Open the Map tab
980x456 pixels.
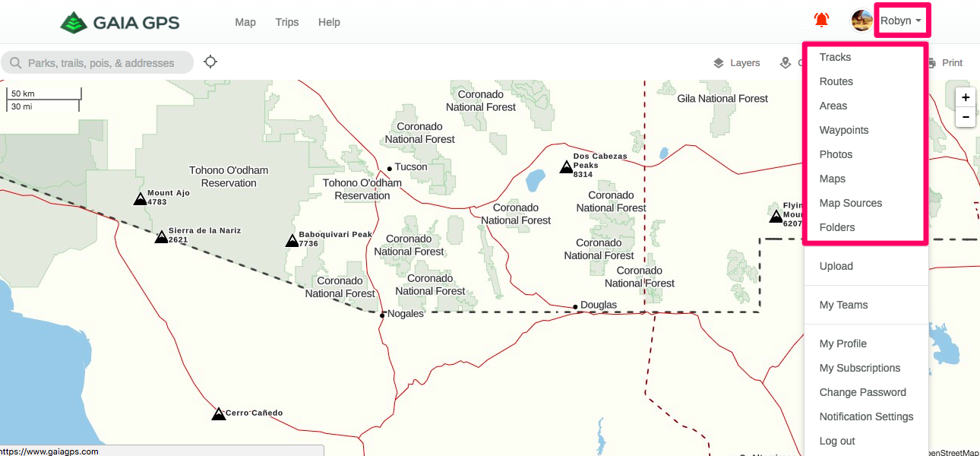coord(245,22)
